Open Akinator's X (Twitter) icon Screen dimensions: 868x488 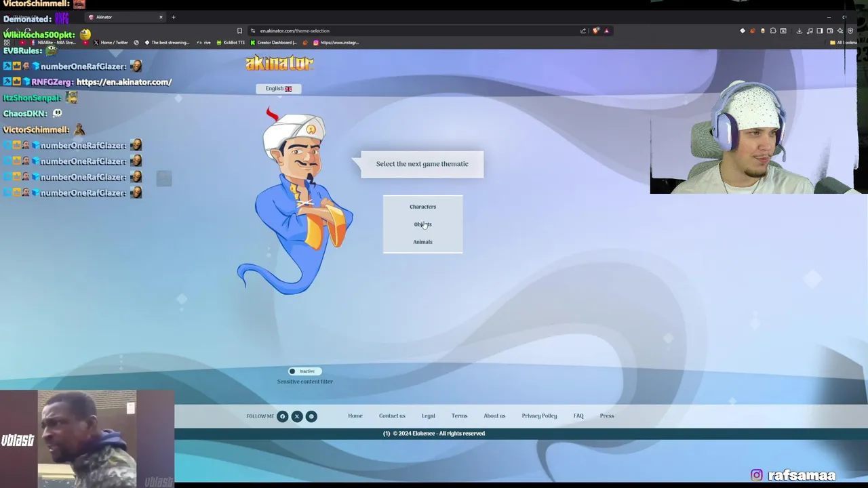tap(297, 416)
